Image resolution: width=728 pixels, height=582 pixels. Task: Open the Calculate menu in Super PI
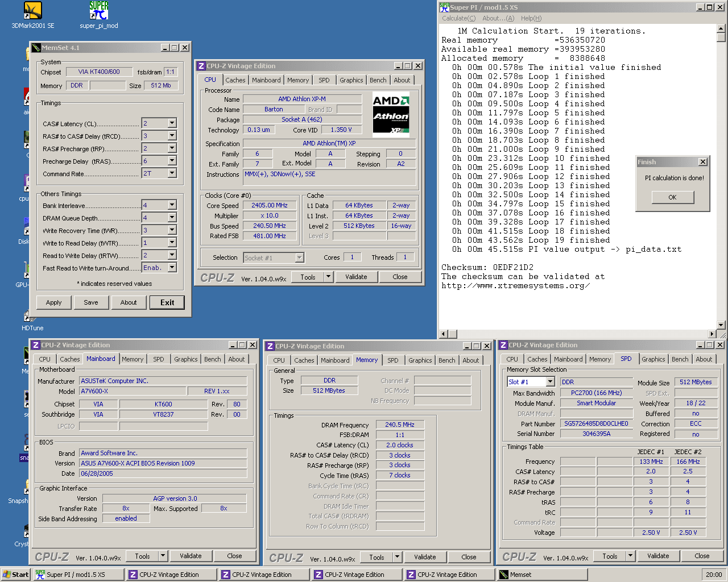pyautogui.click(x=458, y=18)
